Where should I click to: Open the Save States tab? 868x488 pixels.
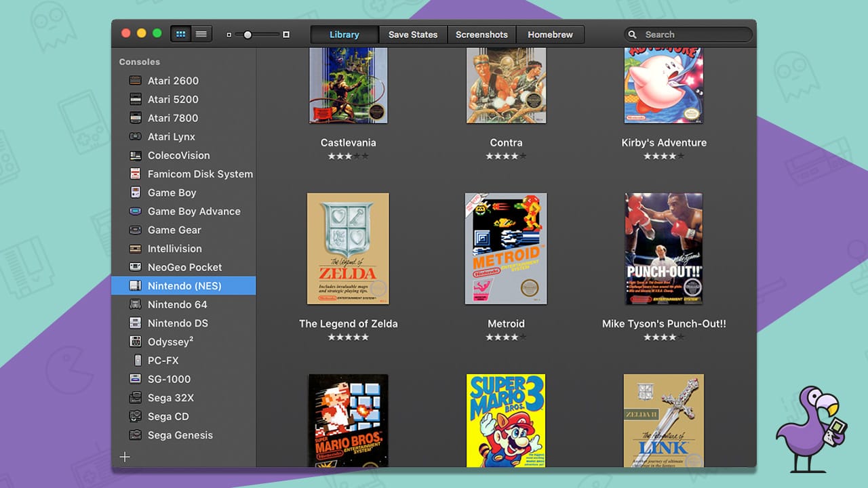click(413, 34)
